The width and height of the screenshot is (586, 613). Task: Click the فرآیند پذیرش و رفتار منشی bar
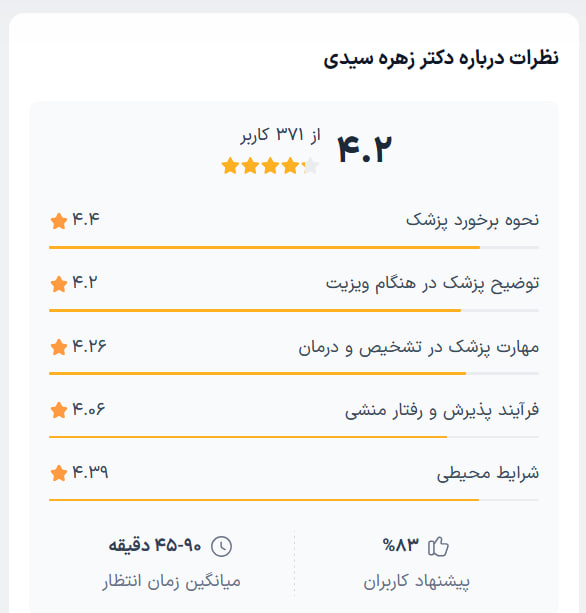pos(294,437)
